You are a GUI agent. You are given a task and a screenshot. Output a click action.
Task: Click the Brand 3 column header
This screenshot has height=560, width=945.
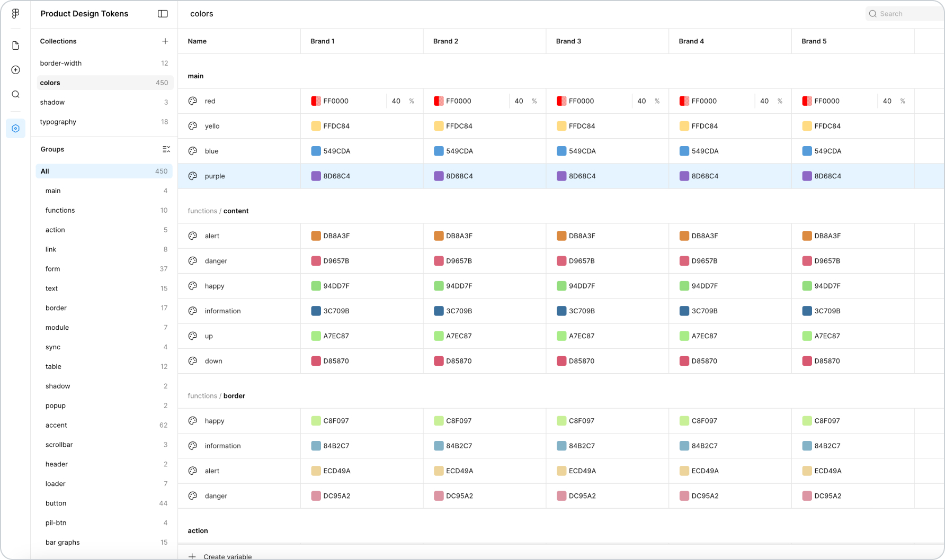pos(568,41)
